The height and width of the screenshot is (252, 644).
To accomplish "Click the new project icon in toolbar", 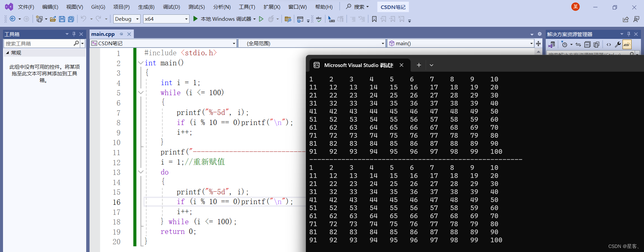I will (x=39, y=19).
